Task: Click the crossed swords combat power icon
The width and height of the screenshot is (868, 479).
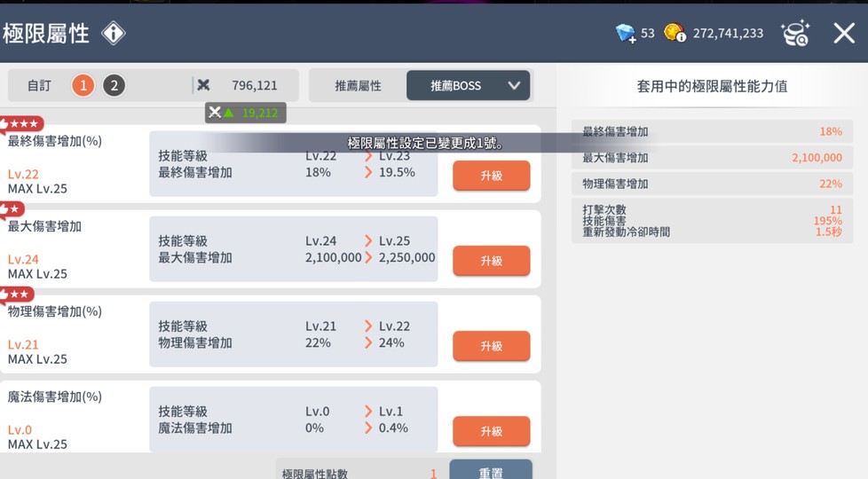Action: (204, 85)
